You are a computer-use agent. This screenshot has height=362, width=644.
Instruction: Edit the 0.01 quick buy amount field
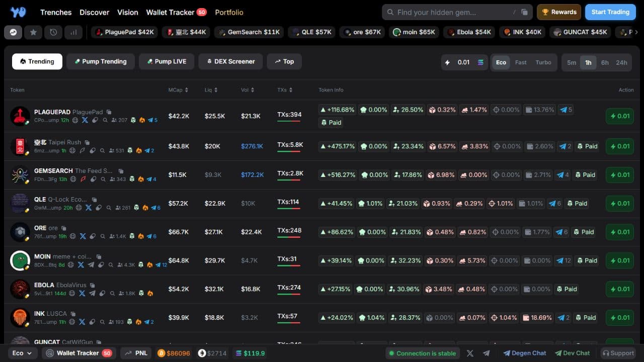(x=464, y=62)
